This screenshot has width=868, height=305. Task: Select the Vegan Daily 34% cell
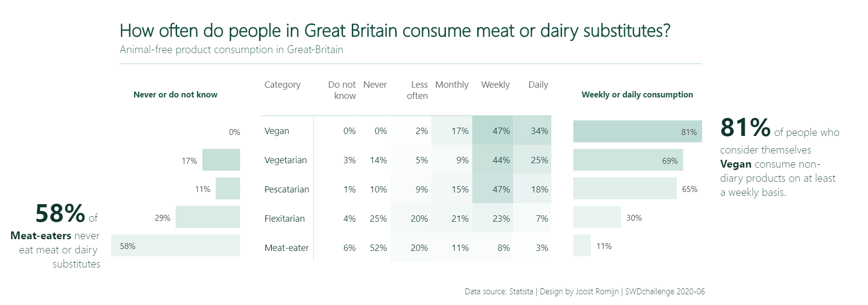click(x=533, y=131)
